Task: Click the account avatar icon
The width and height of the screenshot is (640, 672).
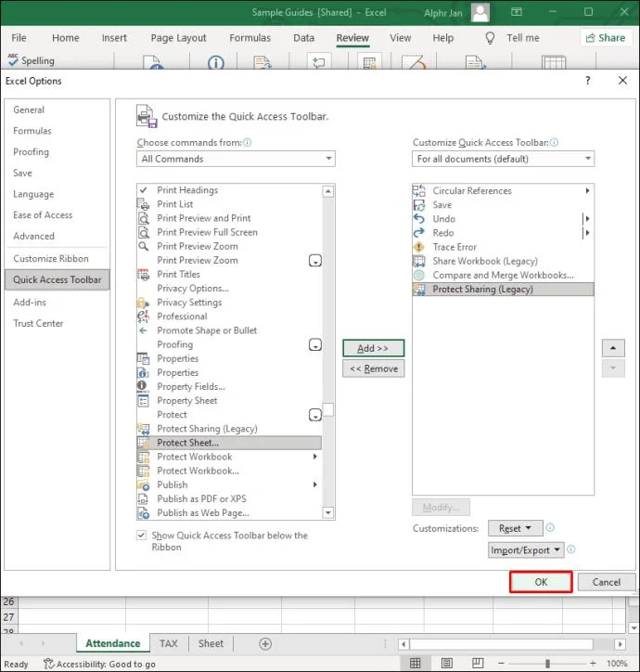Action: (x=480, y=12)
